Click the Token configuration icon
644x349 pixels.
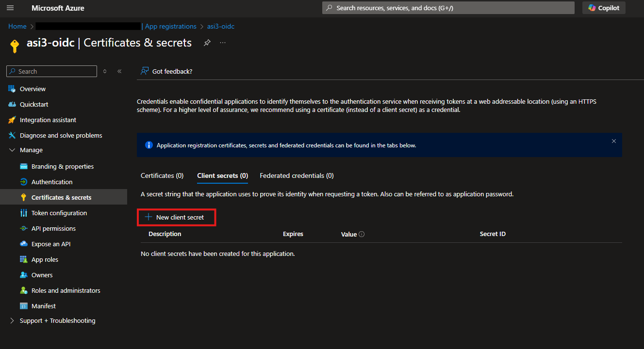point(24,213)
